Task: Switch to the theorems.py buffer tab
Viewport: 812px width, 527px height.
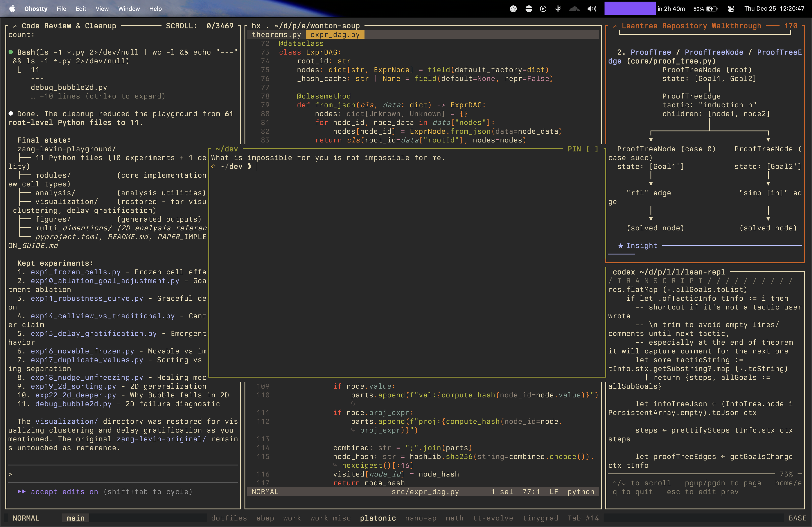Action: (276, 34)
